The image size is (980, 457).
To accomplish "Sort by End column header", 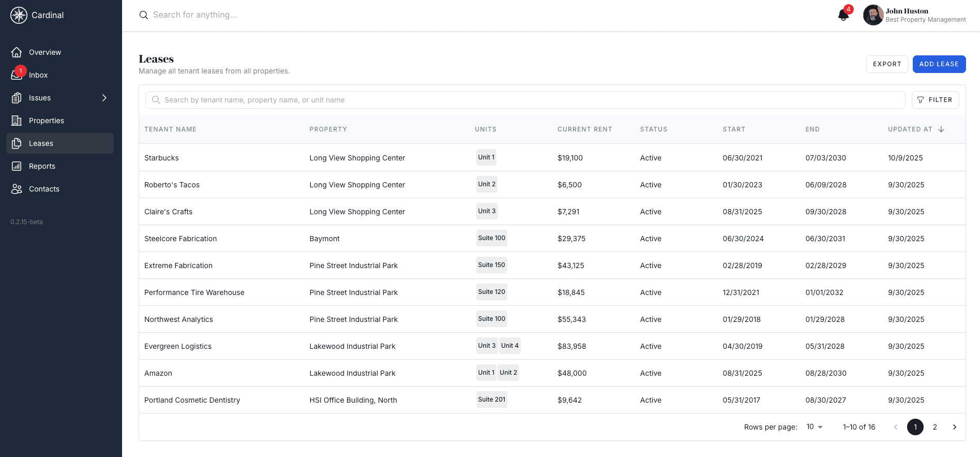I will (x=812, y=129).
